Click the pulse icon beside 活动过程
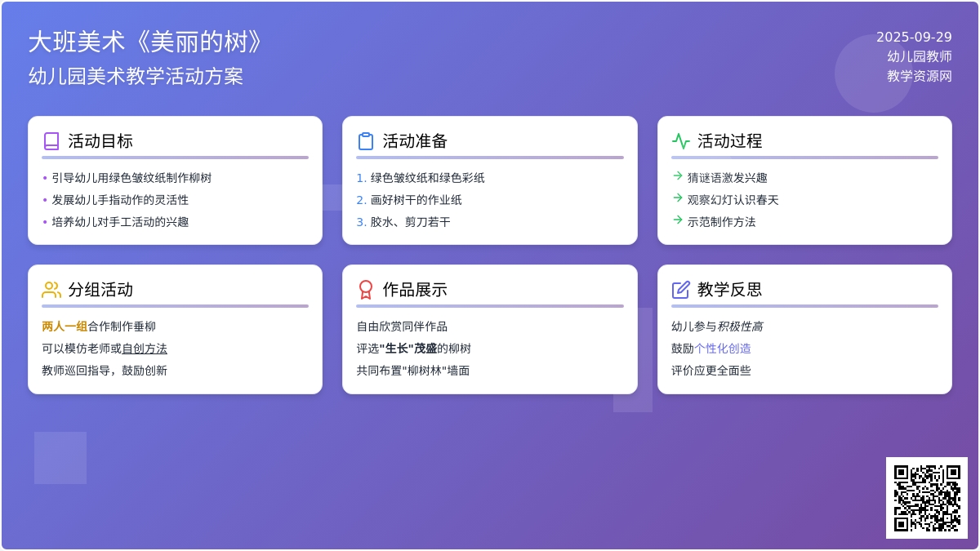 [x=680, y=141]
